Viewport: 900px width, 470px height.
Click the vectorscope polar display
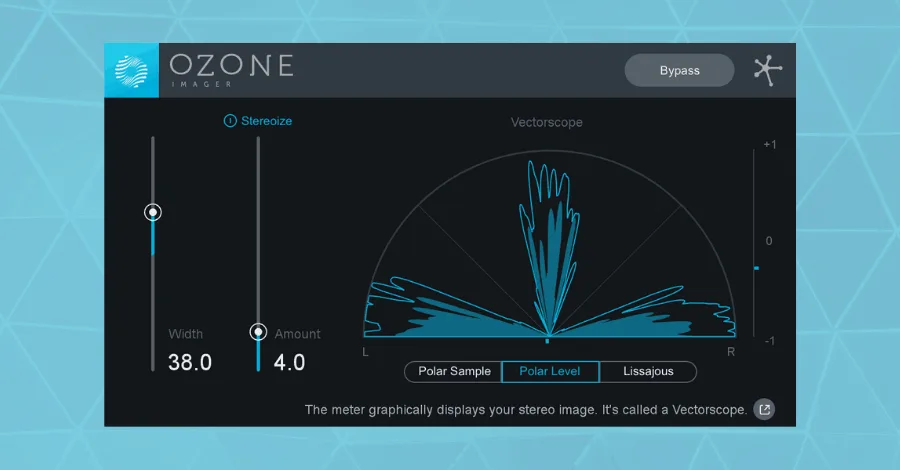point(549,244)
